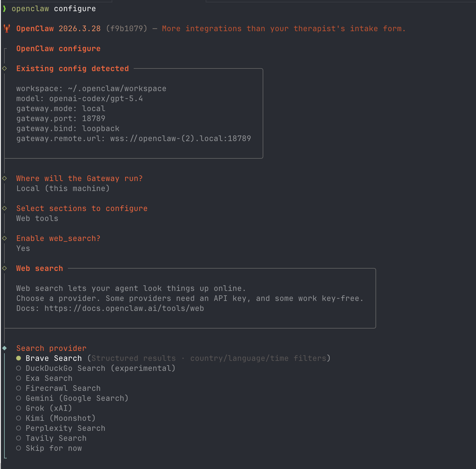Expand the Select sections to configure marker
The height and width of the screenshot is (469, 476).
[4, 208]
